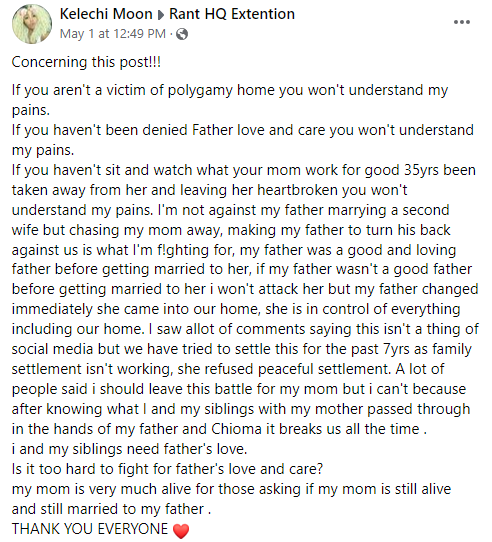
Task: Click the 'THANK YOU EVERYONE' text
Action: (90, 529)
